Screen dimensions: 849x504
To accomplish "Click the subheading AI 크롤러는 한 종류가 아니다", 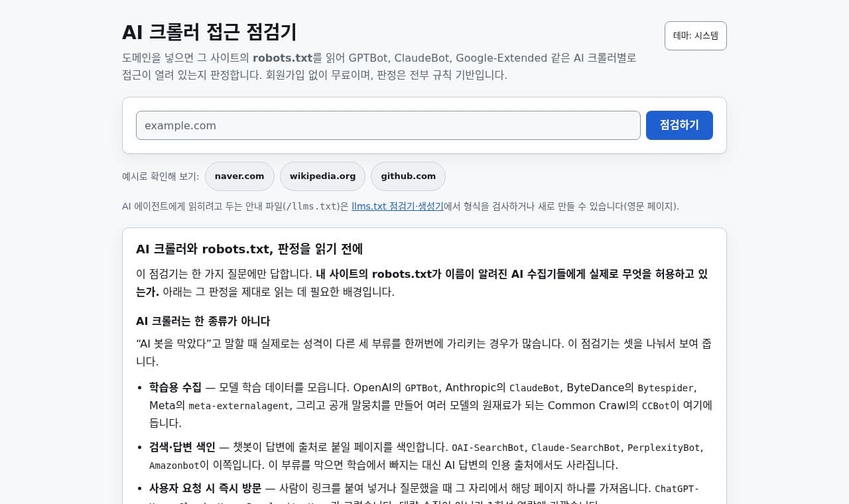I will pyautogui.click(x=203, y=321).
